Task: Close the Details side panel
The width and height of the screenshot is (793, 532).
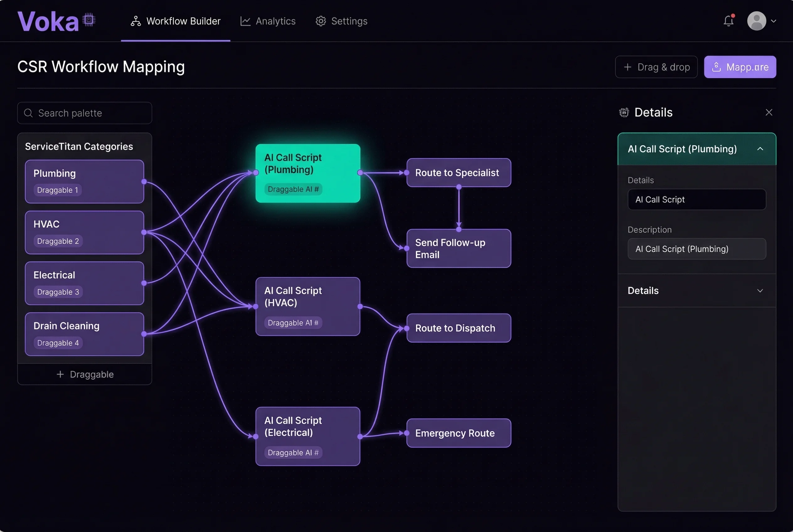Action: [x=769, y=112]
